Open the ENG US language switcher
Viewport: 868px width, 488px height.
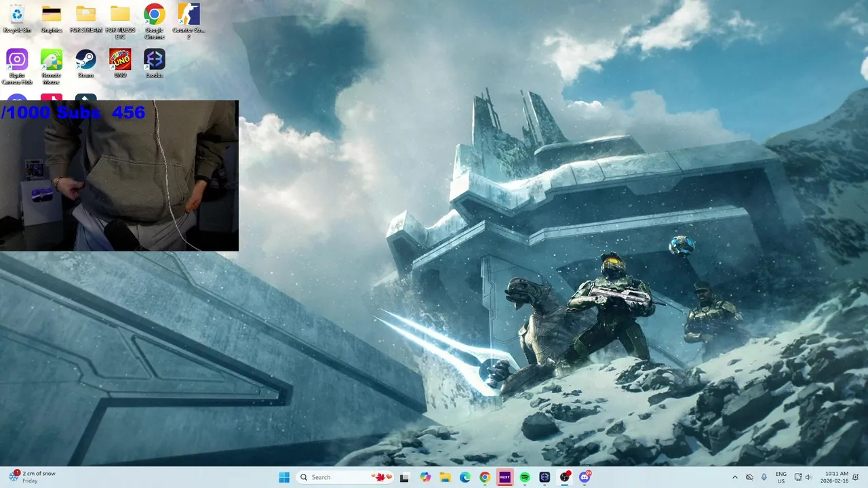pyautogui.click(x=781, y=477)
